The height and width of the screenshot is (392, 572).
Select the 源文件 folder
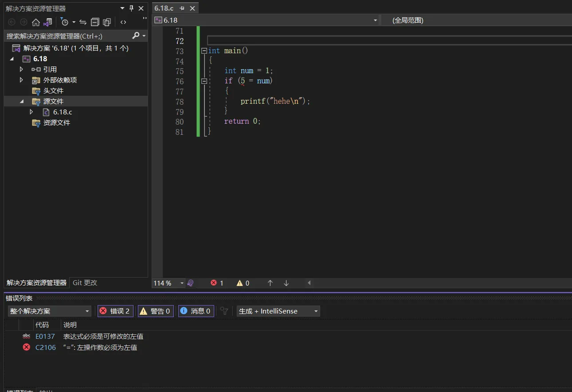point(53,102)
